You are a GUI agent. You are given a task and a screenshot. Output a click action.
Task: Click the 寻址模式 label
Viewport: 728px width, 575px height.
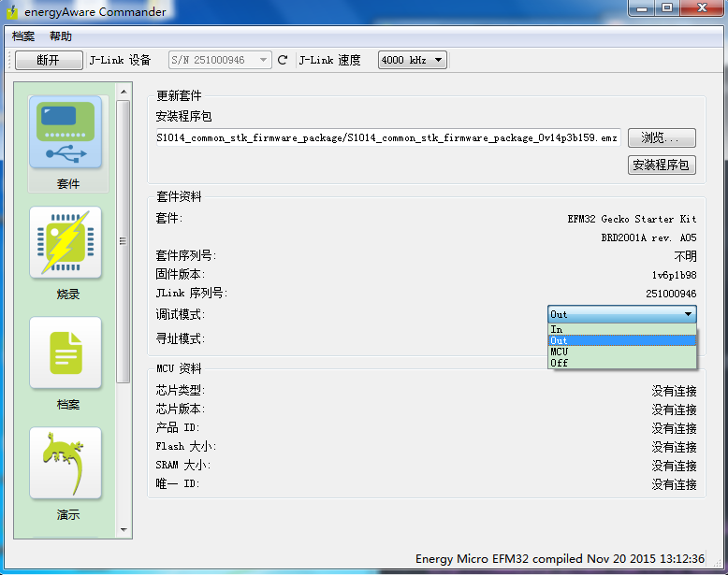181,338
